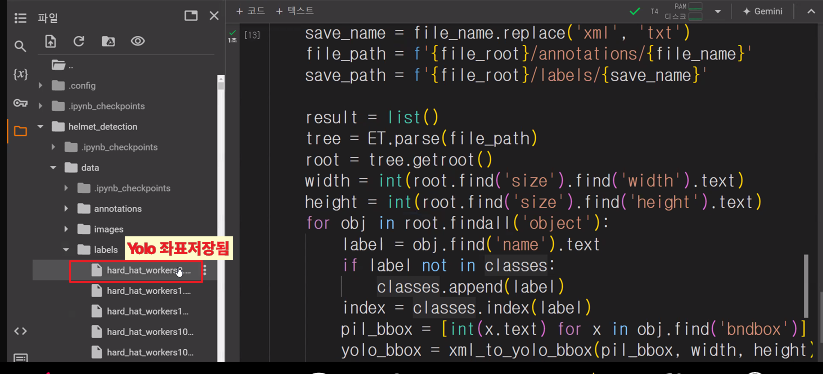823x374 pixels.
Task: Collapse the data folder arrow
Action: pyautogui.click(x=54, y=167)
